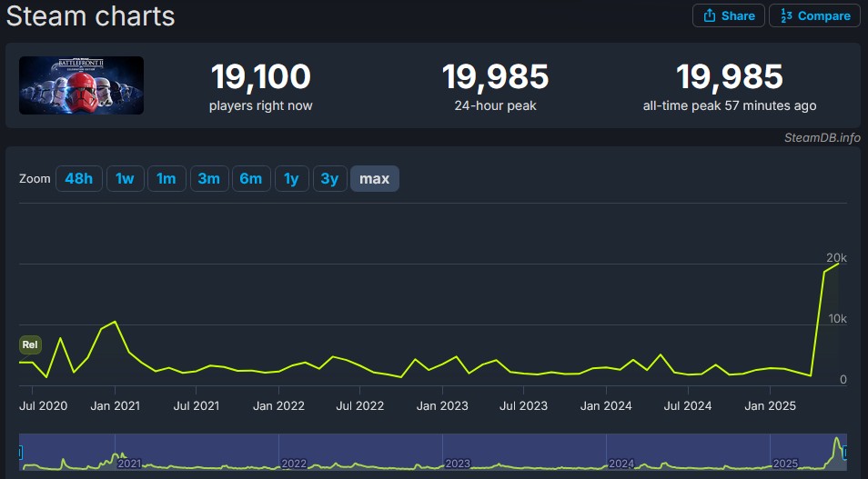Click the Jul 2022 axis label
Screen dimensions: 868x479
(359, 406)
